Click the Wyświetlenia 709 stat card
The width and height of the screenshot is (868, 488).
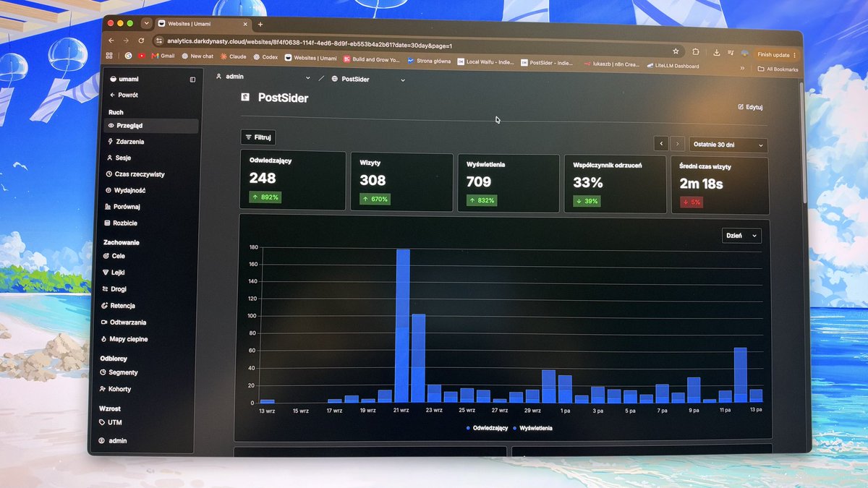(509, 183)
